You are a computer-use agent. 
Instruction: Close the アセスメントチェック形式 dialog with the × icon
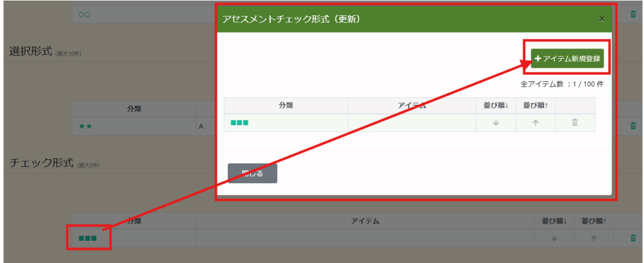coord(601,19)
